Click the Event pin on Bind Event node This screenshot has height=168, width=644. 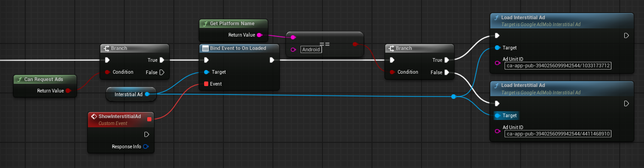tap(206, 84)
